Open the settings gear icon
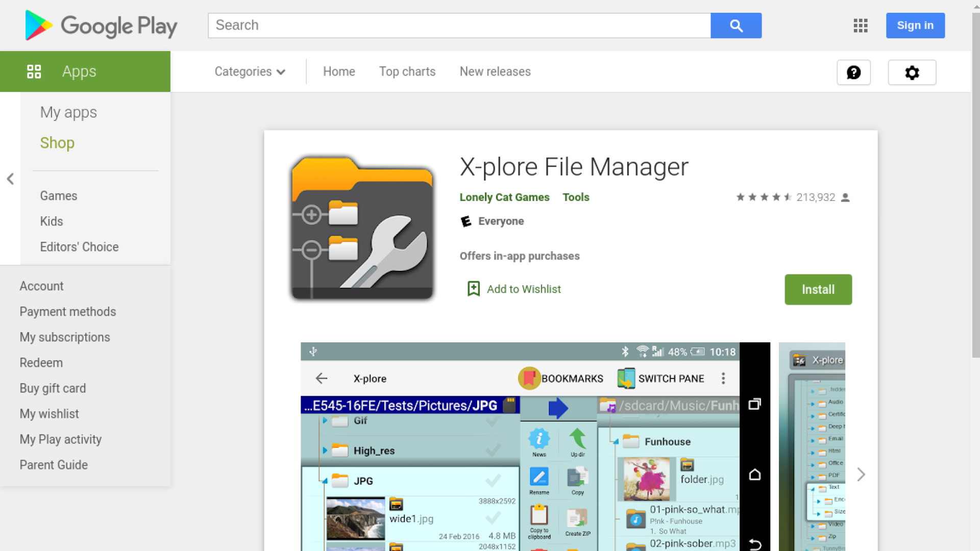This screenshot has width=980, height=551. point(912,72)
